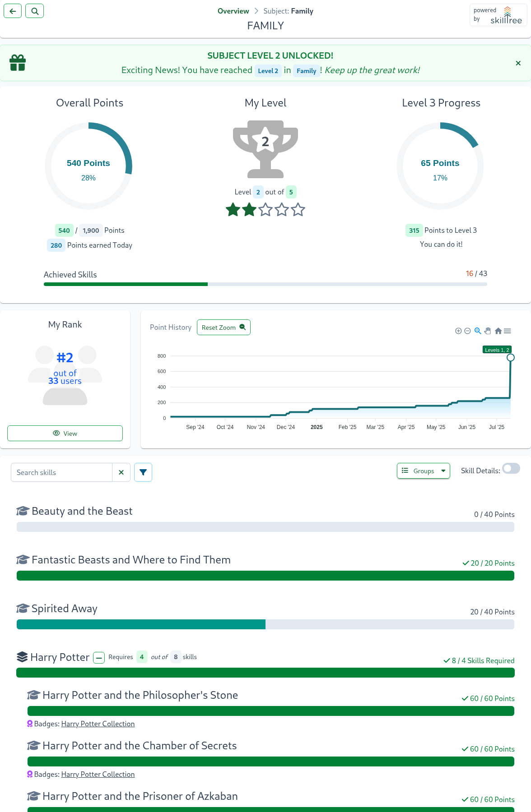The width and height of the screenshot is (531, 812).
Task: Open the search magnifier button
Action: tap(35, 11)
